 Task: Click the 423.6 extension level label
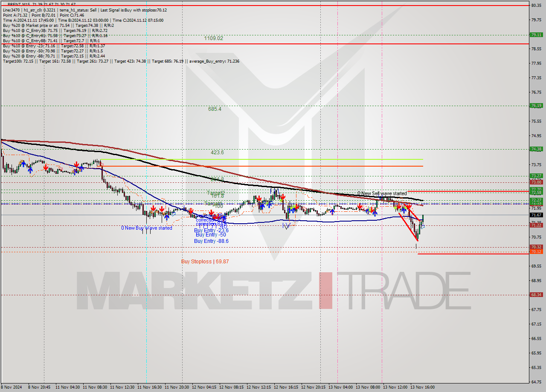[217, 152]
